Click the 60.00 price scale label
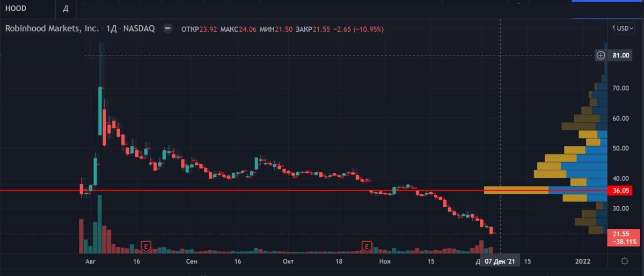The image size is (644, 276). (x=621, y=118)
